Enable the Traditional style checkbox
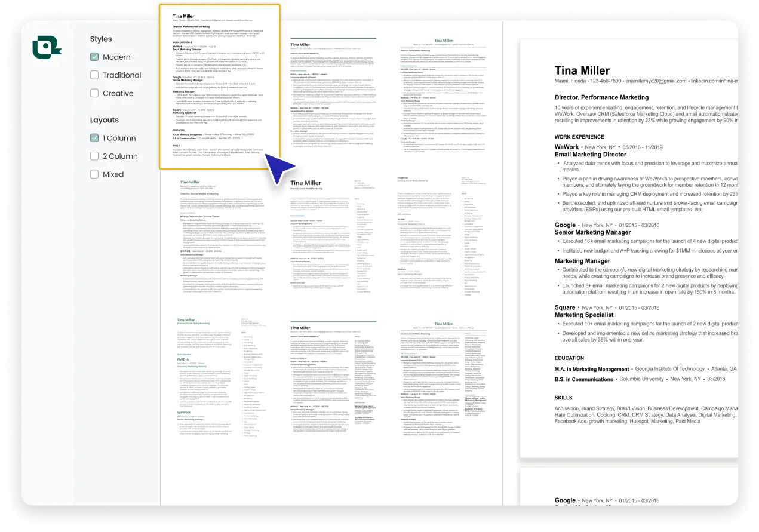 (x=94, y=75)
